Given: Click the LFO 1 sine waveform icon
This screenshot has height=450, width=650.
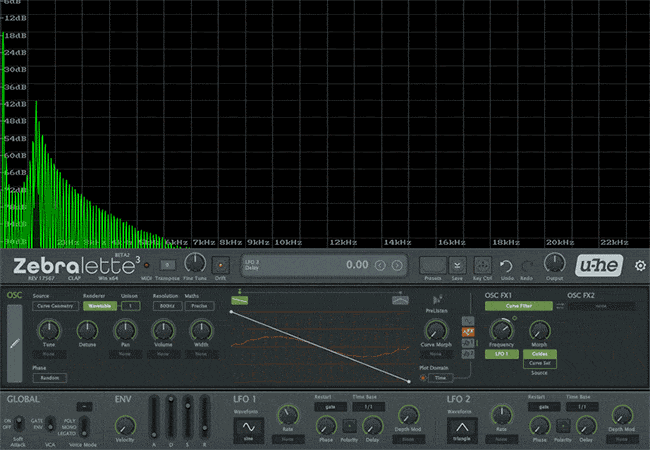Looking at the screenshot, I should pyautogui.click(x=248, y=427).
